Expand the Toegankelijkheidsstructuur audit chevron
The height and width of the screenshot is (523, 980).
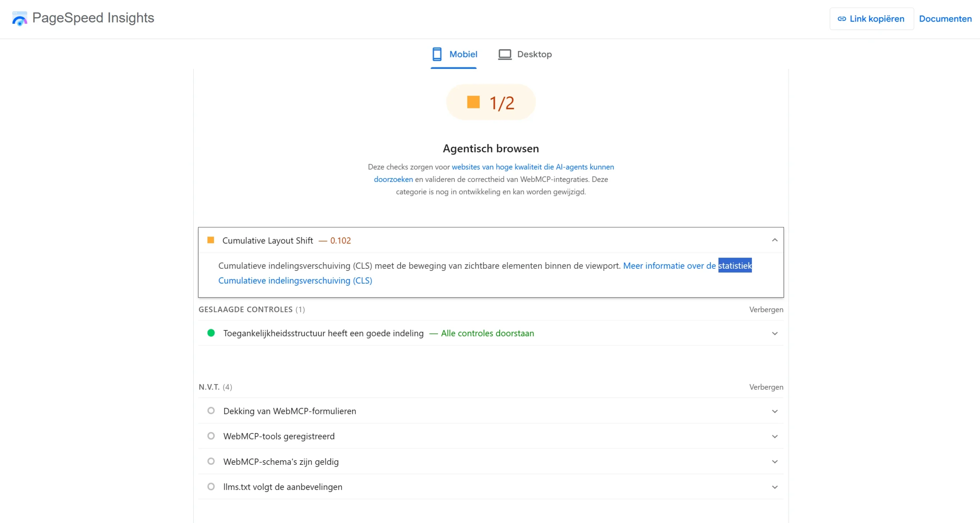775,333
